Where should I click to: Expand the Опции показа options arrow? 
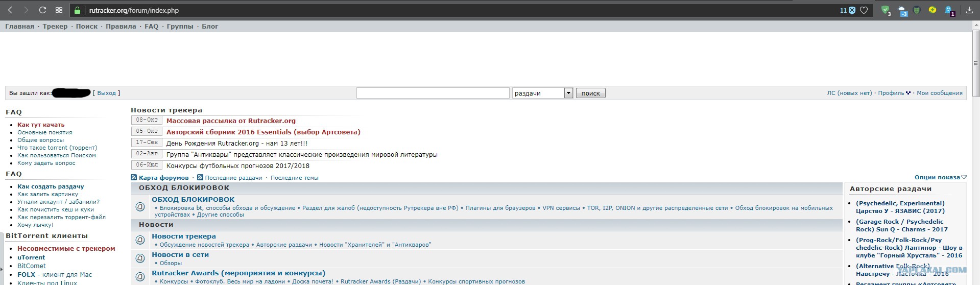964,177
